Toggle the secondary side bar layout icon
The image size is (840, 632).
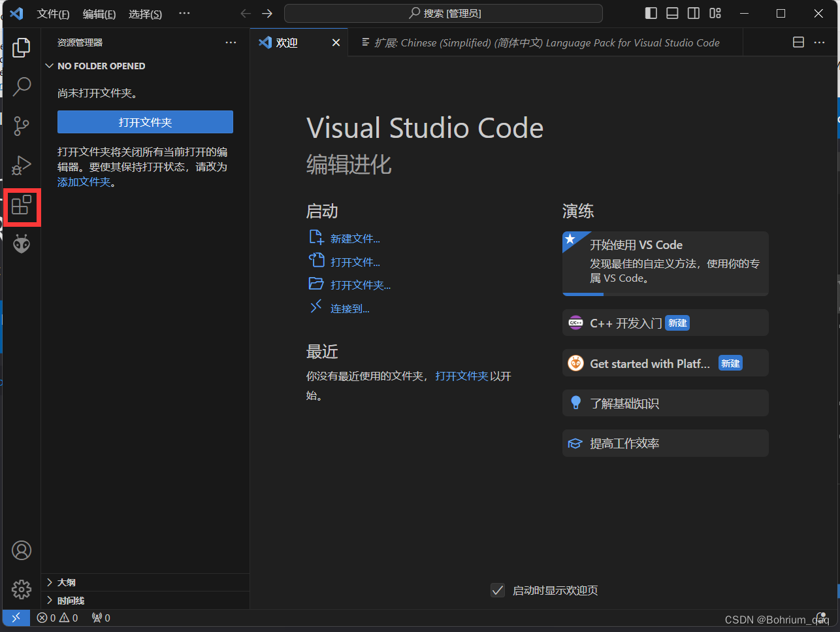[694, 13]
